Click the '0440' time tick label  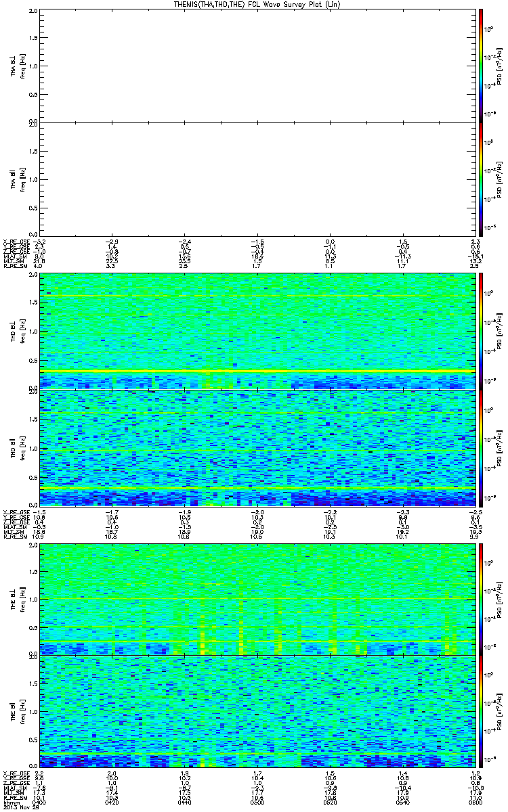[x=185, y=802]
